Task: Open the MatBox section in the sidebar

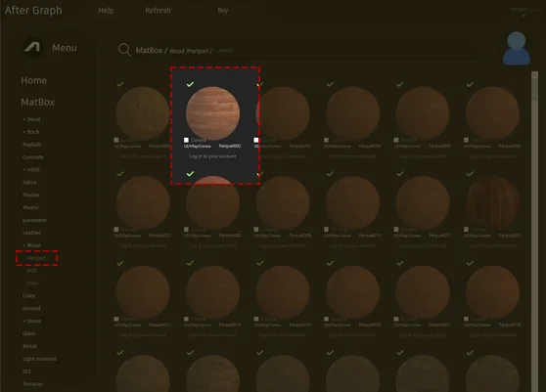Action: tap(37, 103)
